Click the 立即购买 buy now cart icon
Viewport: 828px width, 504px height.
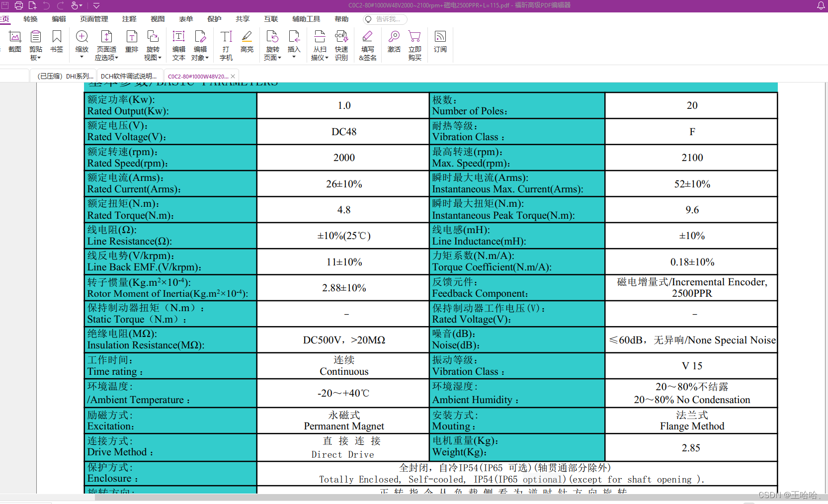tap(414, 46)
